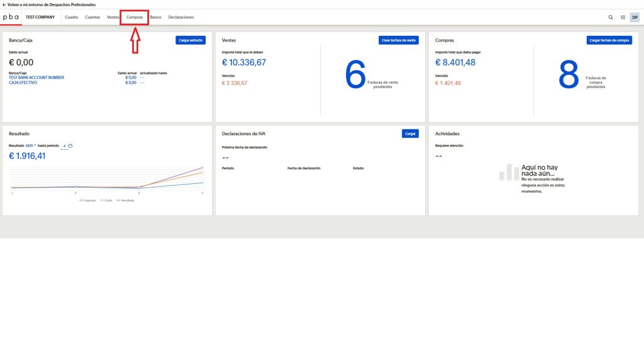Viewport: 644px width, 338px height.
Task: Go to the Cuentas menu tab
Action: (92, 17)
